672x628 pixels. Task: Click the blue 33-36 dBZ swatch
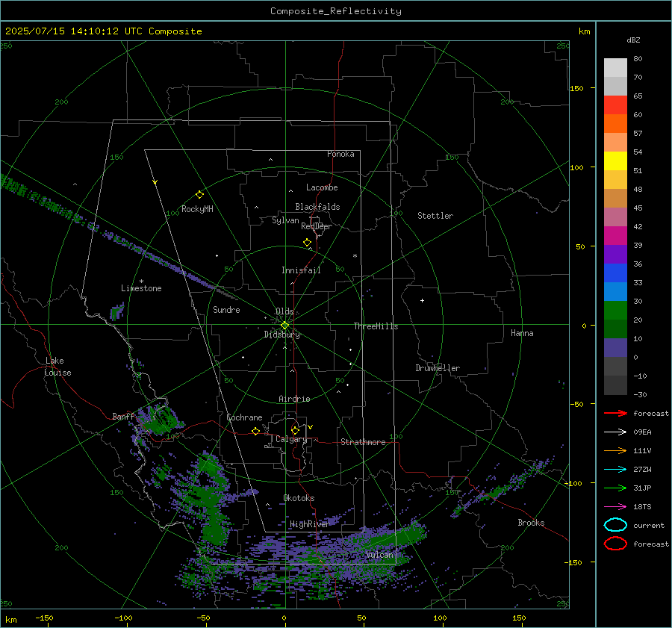coord(615,273)
